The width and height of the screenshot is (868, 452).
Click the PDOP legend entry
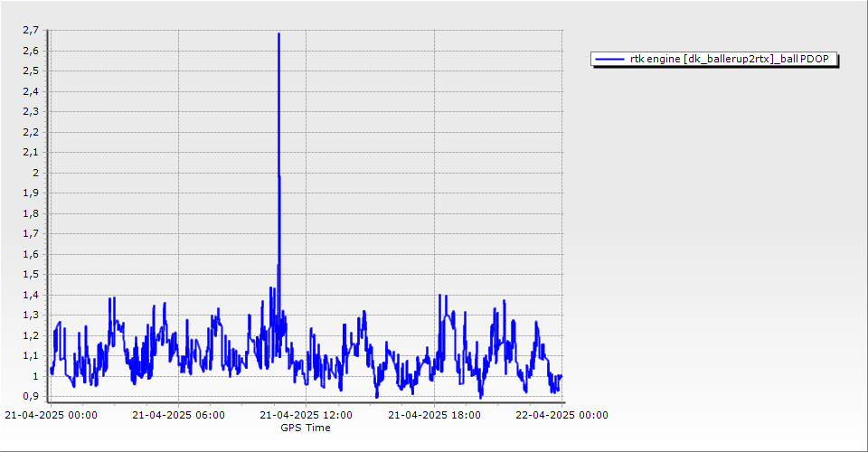tap(714, 59)
